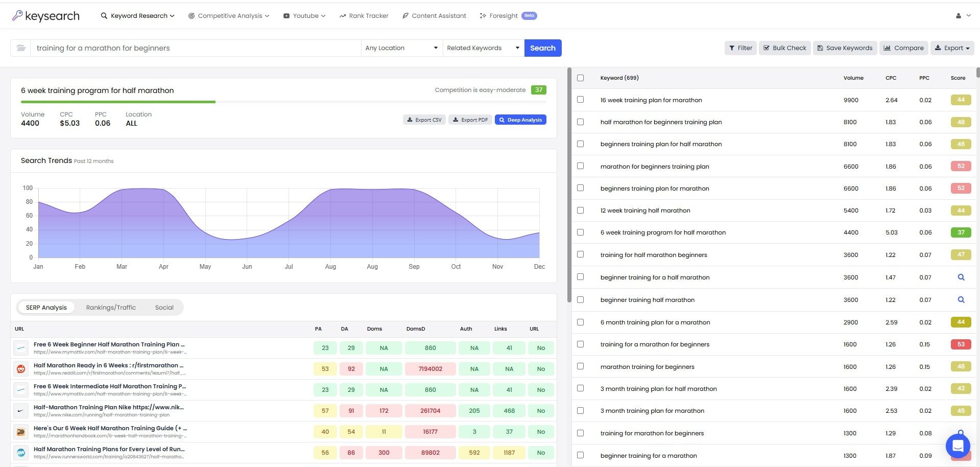Open Bulk Check
The width and height of the screenshot is (980, 467).
tap(784, 48)
